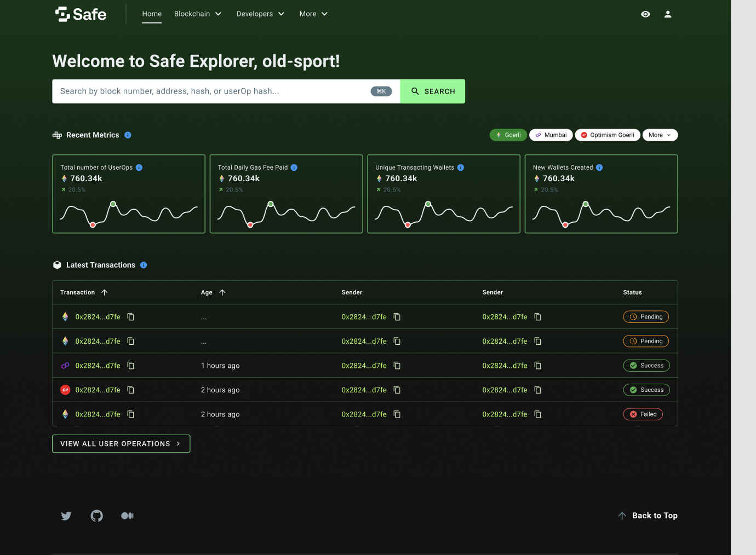
Task: Click Success badge in 1 hours ago row
Action: 646,366
